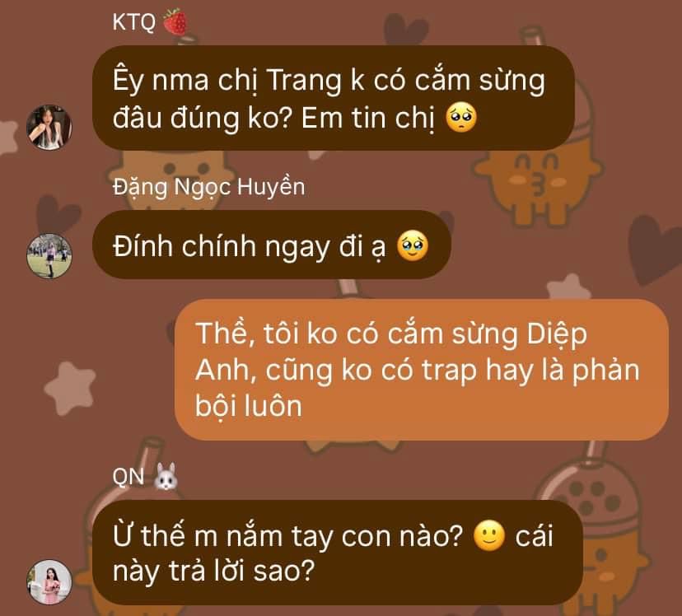Tap message 'Ừ thế m nắm tay con nào?'
This screenshot has height=616, width=682.
(337, 552)
